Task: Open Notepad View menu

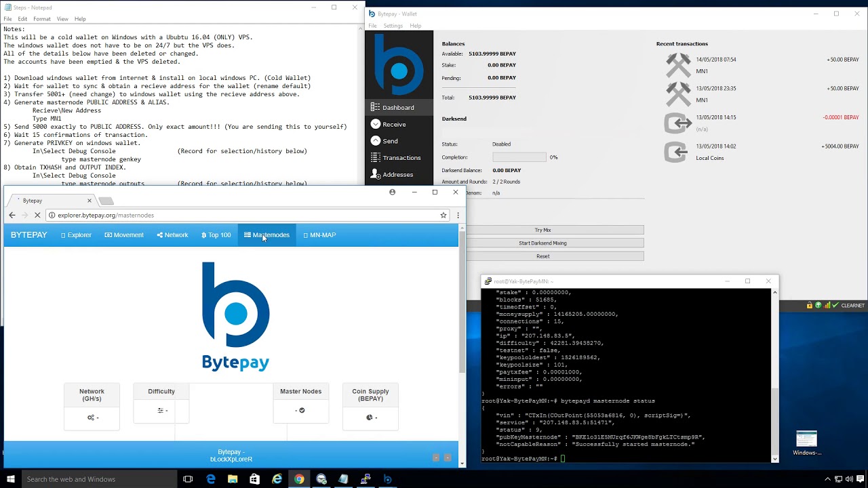Action: pos(62,19)
